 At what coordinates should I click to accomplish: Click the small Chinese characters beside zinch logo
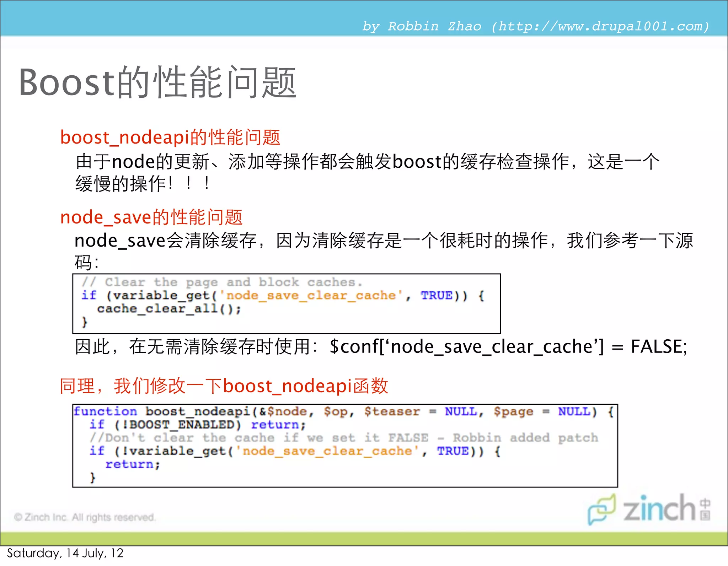[x=705, y=510]
